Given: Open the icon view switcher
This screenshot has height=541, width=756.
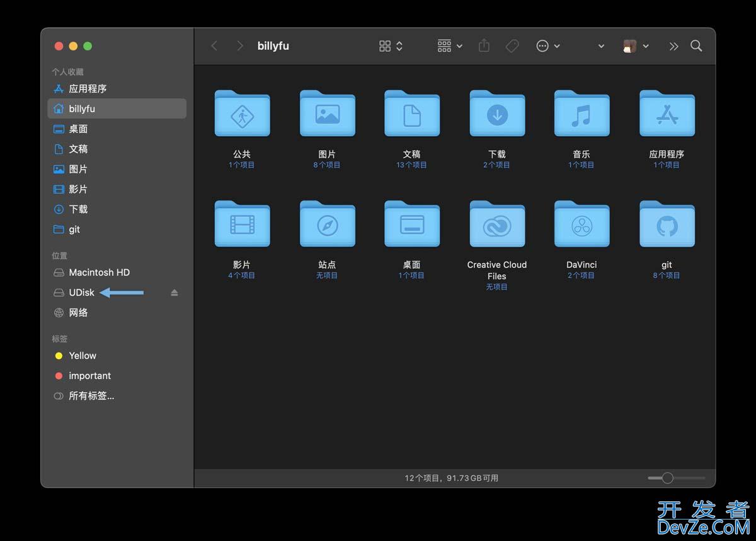Looking at the screenshot, I should [391, 46].
